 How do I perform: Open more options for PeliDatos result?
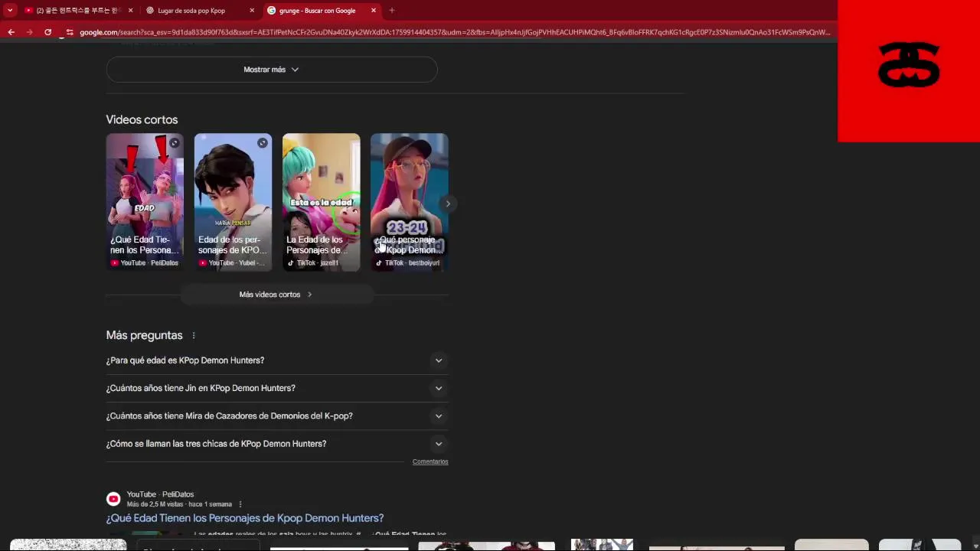pyautogui.click(x=240, y=504)
